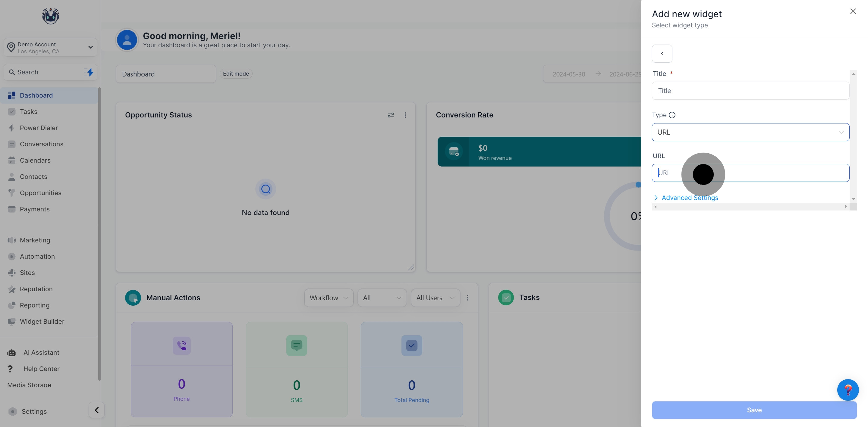Screen dimensions: 868x427
Task: Open Opportunity Status filter settings icon
Action: tap(391, 115)
